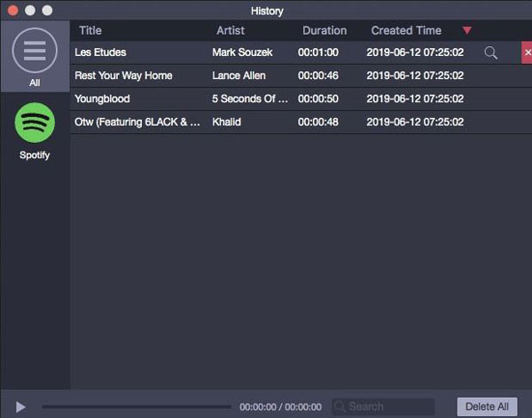This screenshot has width=532, height=418.
Task: Sort by Created Time column header
Action: click(x=405, y=31)
